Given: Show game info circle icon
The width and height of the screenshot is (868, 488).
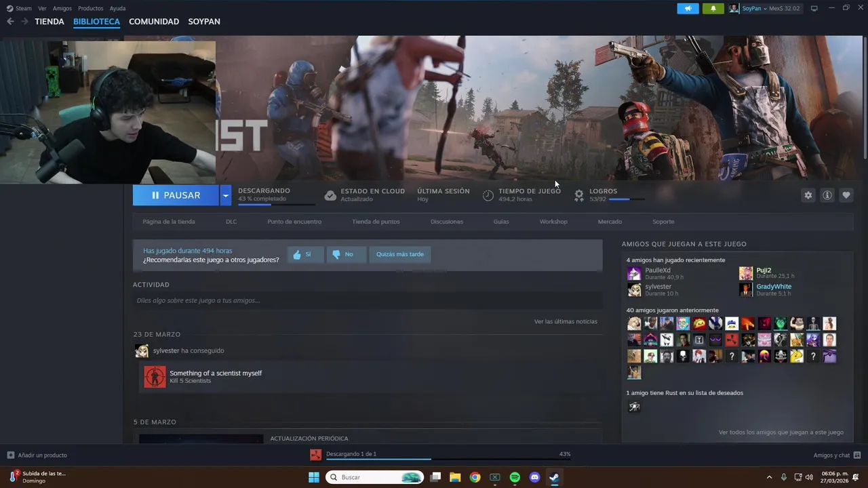Looking at the screenshot, I should pos(827,195).
